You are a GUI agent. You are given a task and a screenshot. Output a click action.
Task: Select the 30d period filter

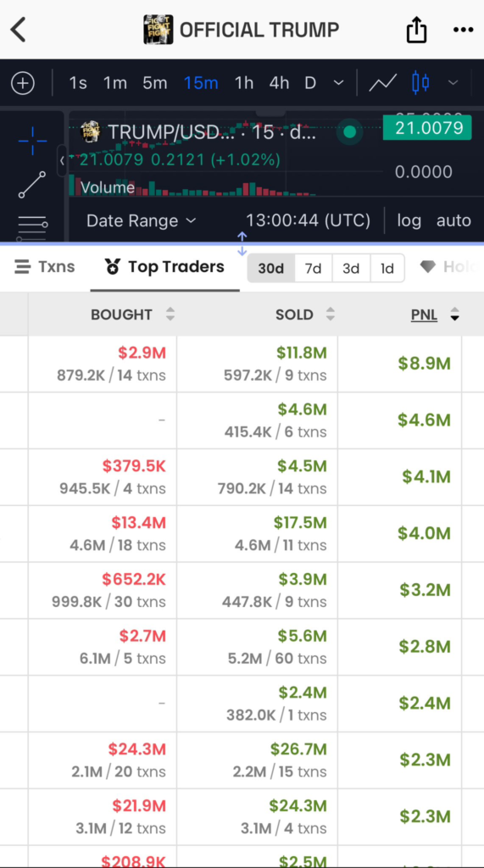coord(270,269)
